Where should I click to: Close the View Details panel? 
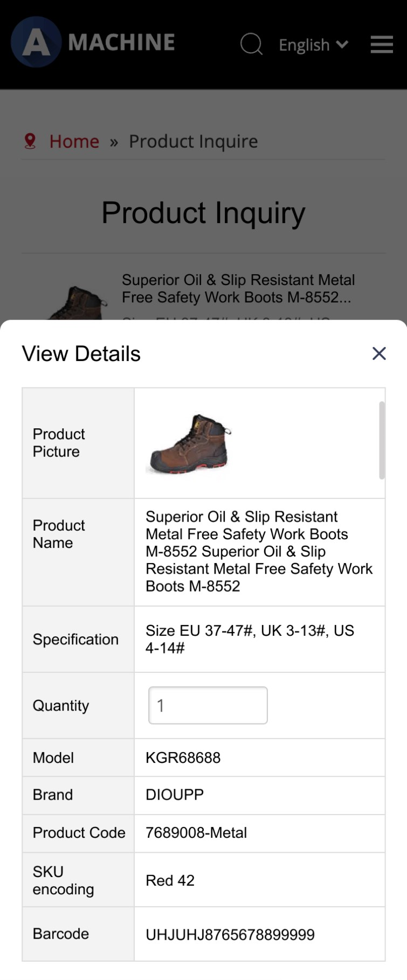379,353
